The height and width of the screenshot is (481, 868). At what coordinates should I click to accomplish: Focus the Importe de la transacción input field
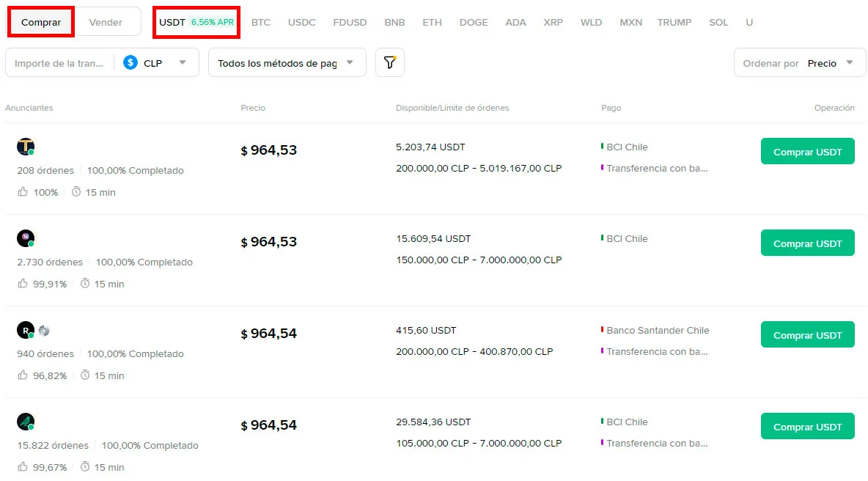click(60, 62)
